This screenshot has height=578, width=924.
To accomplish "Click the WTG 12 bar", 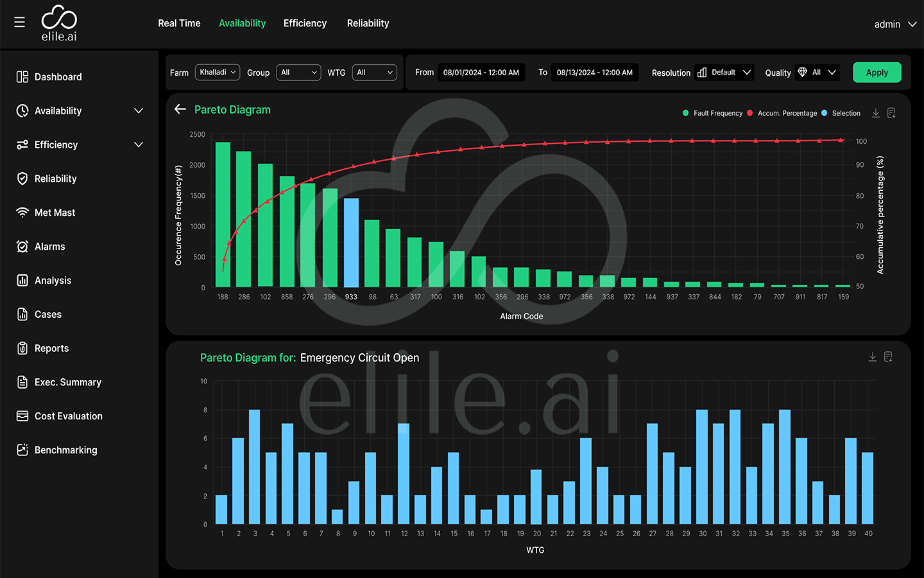I will point(404,474).
